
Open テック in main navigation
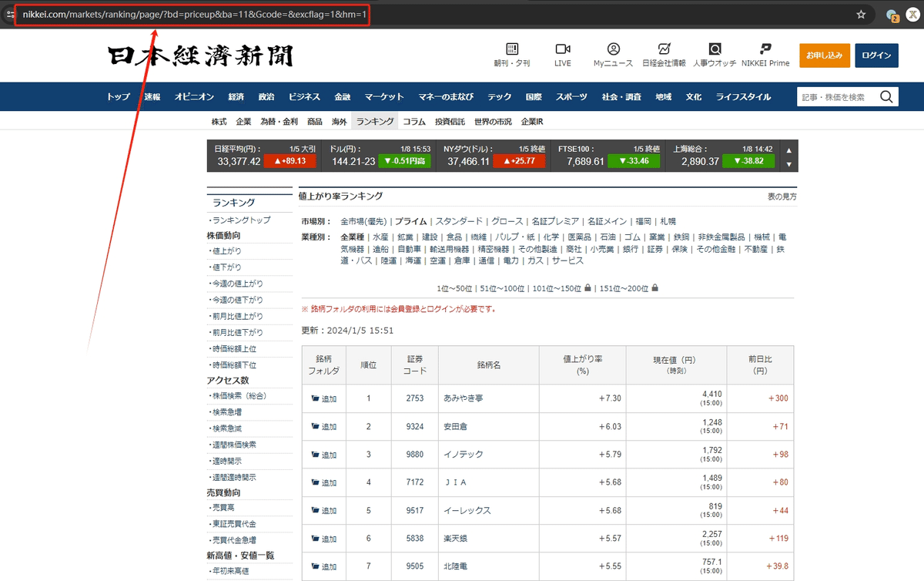point(499,97)
